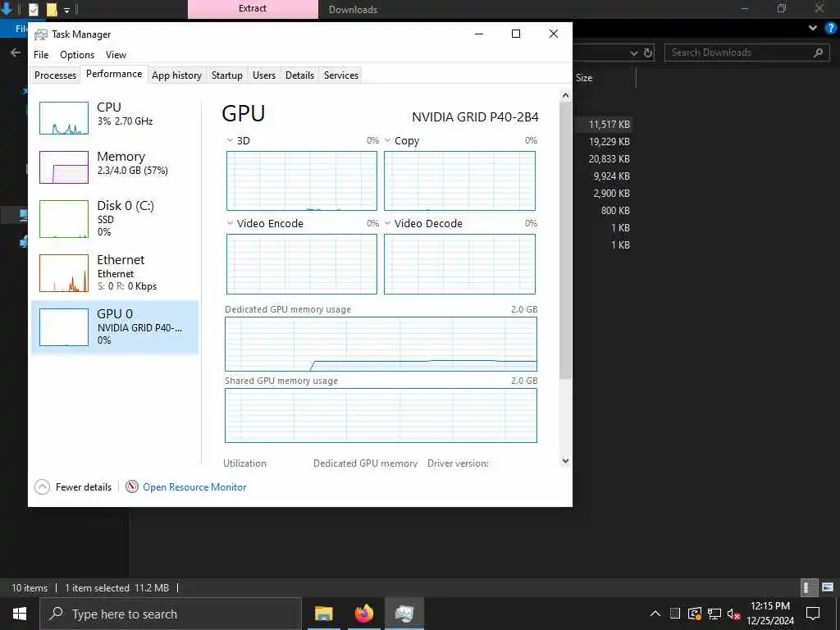This screenshot has width=840, height=630.
Task: Click the search magnifier icon in Explorer
Action: coord(818,52)
